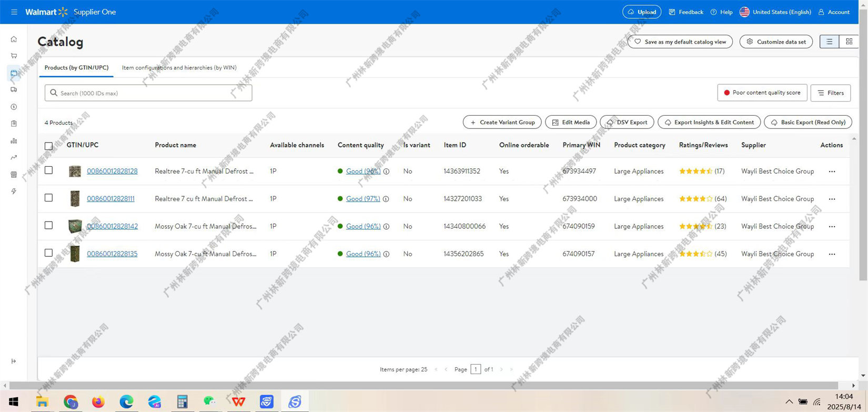Screen dimensions: 868x412
Task: Open the lightning bolt sidebar icon
Action: pyautogui.click(x=14, y=191)
